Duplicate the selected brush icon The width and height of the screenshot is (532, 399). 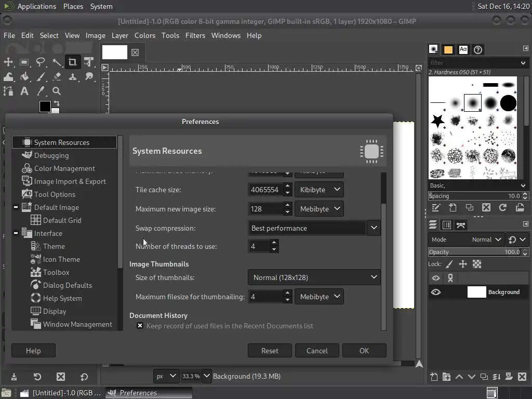(470, 208)
